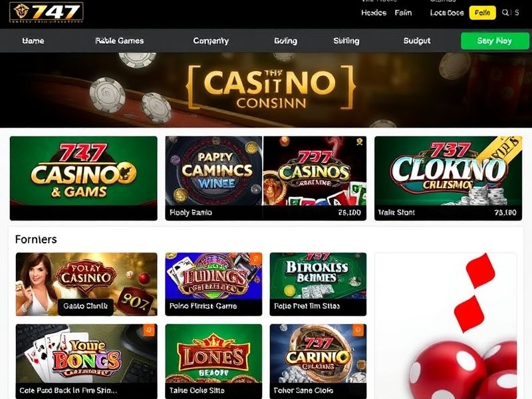Screen dimensions: 532x399
Task: Open Folay Casino game card
Action: tap(86, 285)
